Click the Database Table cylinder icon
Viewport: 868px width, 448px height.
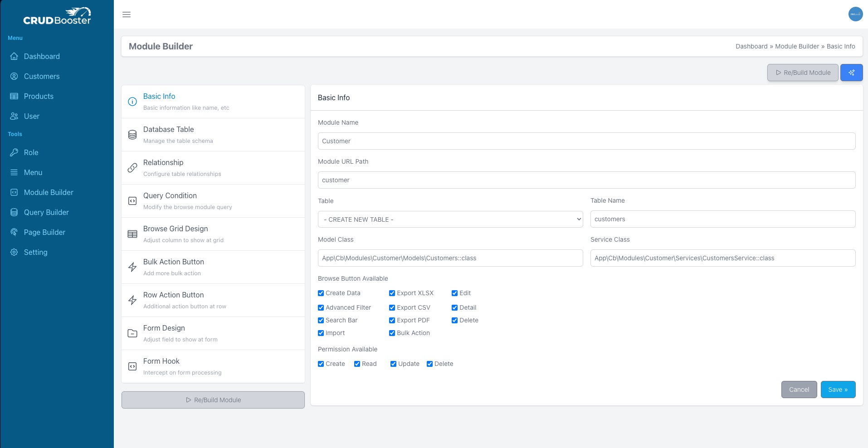pos(132,135)
